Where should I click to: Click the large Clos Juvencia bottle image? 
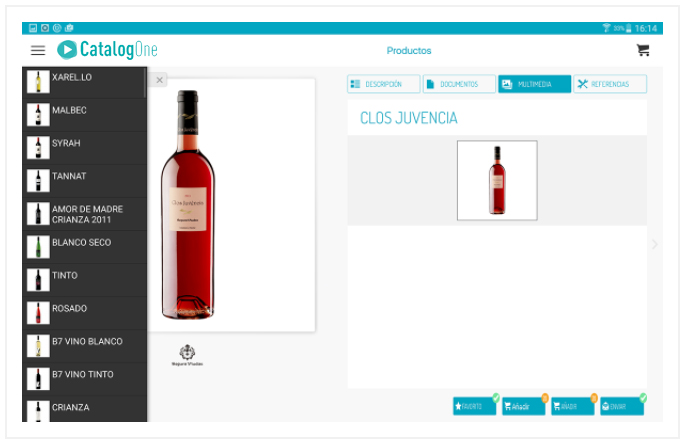[x=188, y=204]
